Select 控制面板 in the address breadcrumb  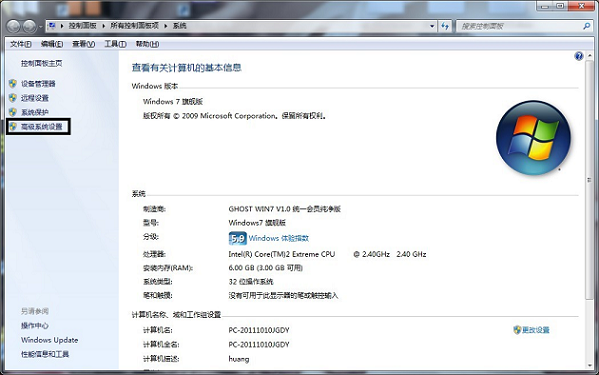tap(83, 26)
